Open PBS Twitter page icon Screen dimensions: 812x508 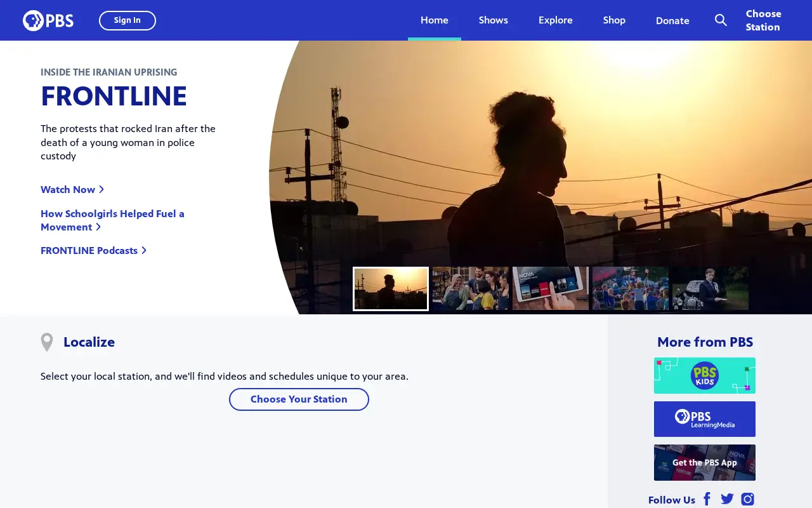click(727, 499)
